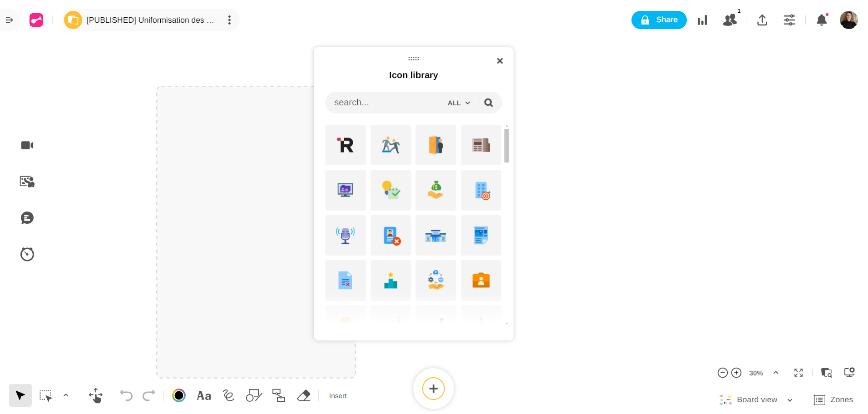Toggle fullscreen mode
The image size is (868, 414).
[x=799, y=373]
